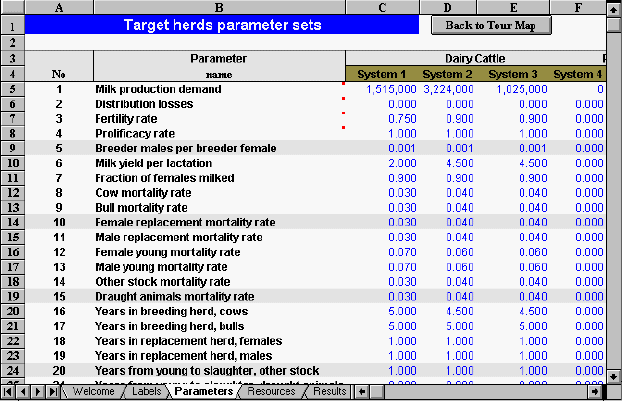Select the Resources sheet tab
This screenshot has height=401, width=622.
pos(271,392)
